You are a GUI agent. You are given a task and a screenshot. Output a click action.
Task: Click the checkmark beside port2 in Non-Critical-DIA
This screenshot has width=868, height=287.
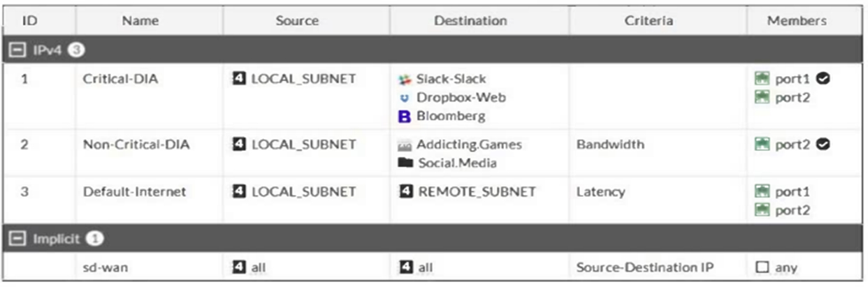[823, 145]
